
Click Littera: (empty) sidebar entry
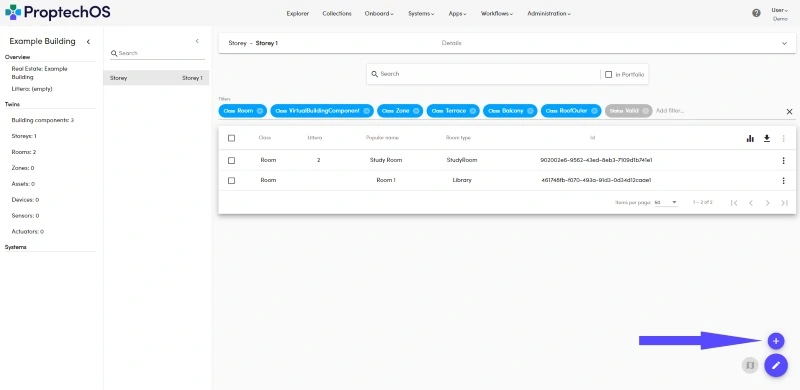pos(32,89)
